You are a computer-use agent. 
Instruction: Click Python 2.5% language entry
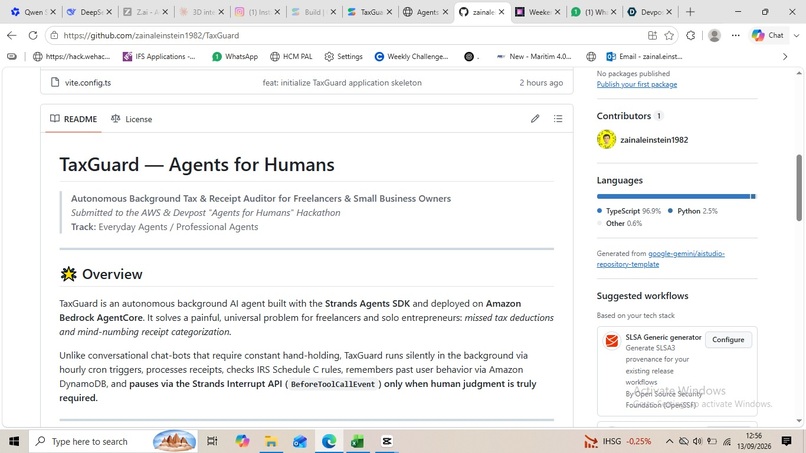point(692,211)
